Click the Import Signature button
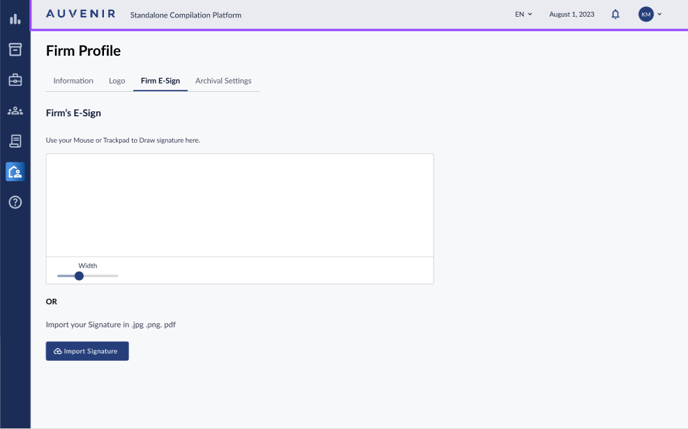Image resolution: width=688 pixels, height=429 pixels. pos(87,351)
